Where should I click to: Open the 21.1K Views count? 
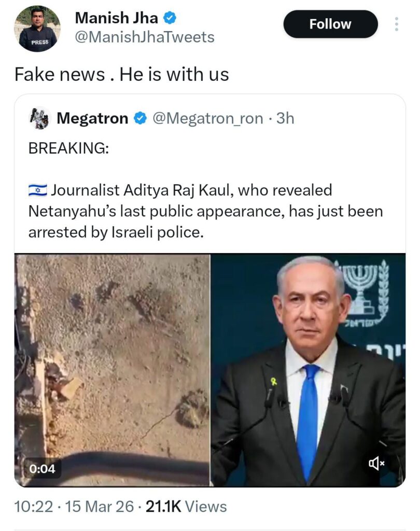point(186,507)
